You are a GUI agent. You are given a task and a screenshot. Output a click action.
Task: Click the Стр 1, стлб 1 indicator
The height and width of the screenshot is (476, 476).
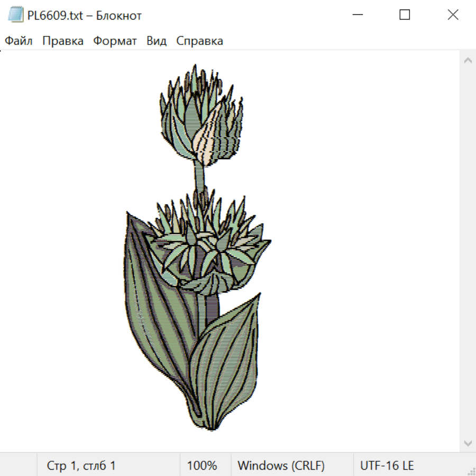pos(81,466)
